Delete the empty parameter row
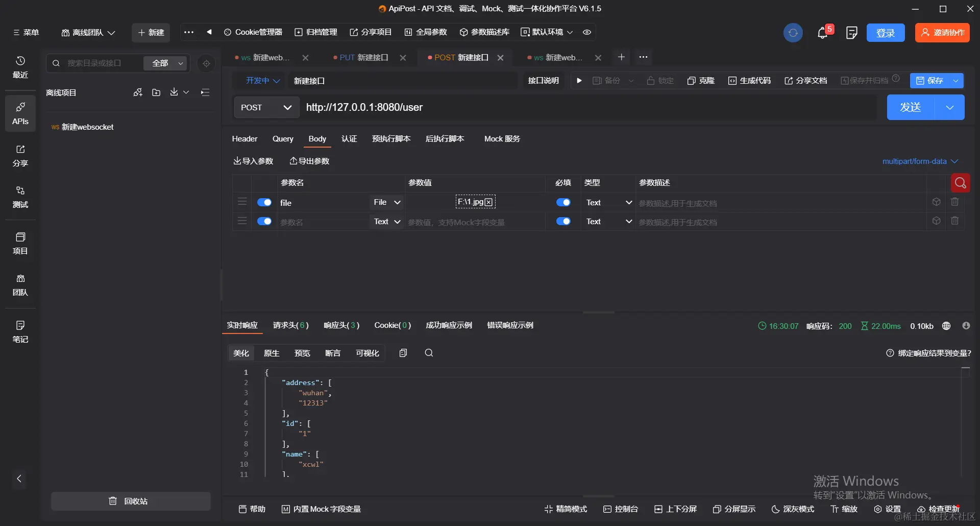The height and width of the screenshot is (526, 980). pyautogui.click(x=955, y=221)
